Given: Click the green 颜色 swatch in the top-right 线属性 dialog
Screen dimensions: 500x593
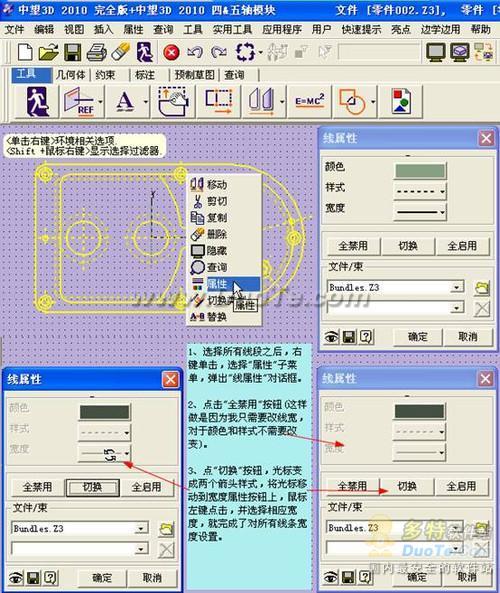Looking at the screenshot, I should tap(420, 171).
